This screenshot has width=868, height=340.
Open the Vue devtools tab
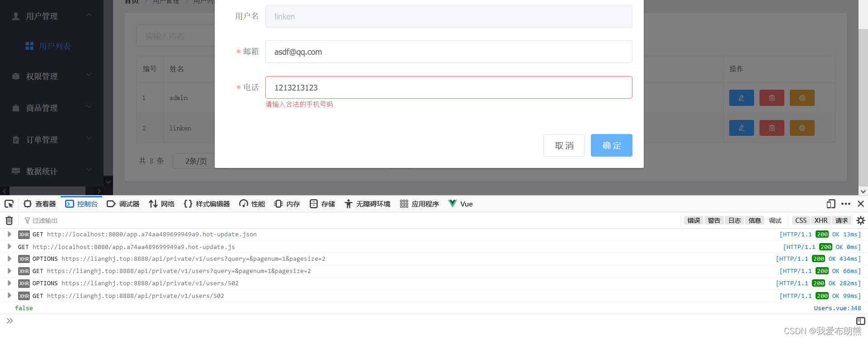point(461,204)
